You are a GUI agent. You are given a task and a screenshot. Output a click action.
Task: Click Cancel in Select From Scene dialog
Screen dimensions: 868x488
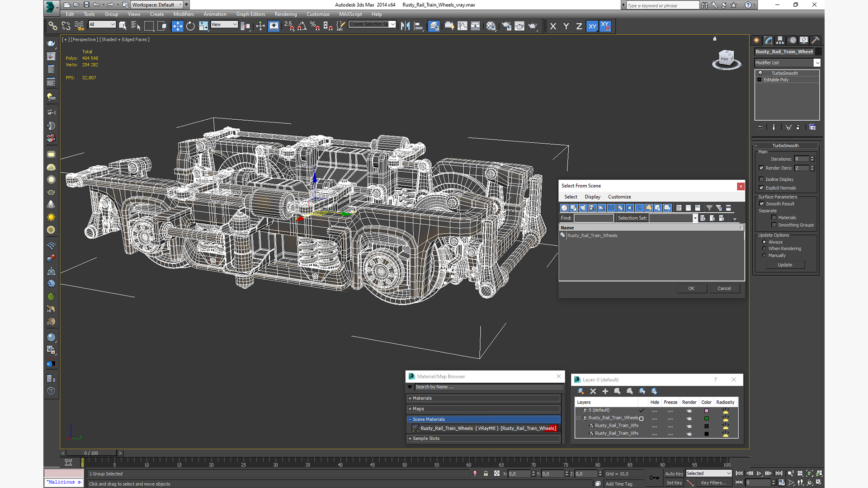724,288
